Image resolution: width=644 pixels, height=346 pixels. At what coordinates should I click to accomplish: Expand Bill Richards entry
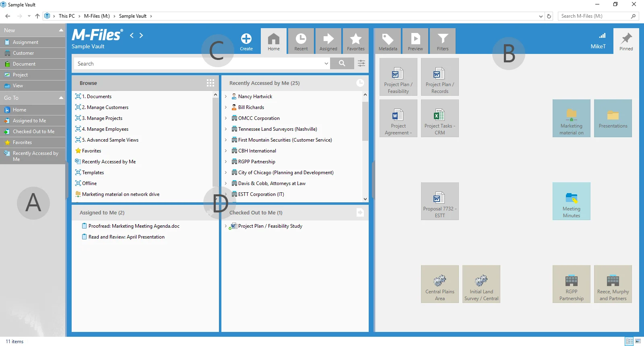(226, 107)
